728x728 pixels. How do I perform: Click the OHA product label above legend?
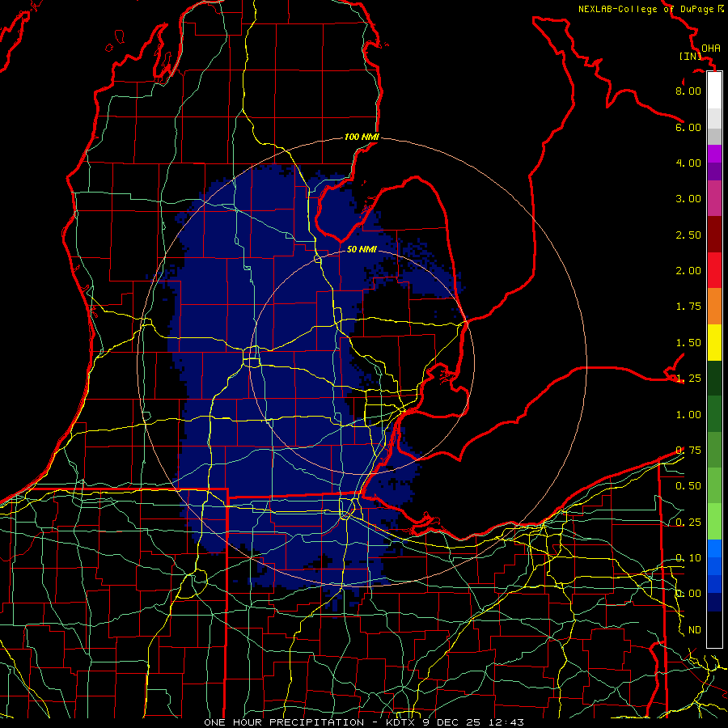711,49
